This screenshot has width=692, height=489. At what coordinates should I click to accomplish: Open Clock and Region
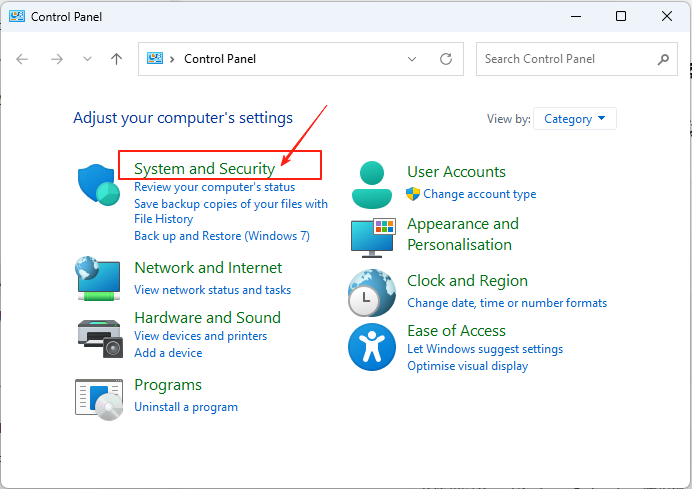coord(467,281)
